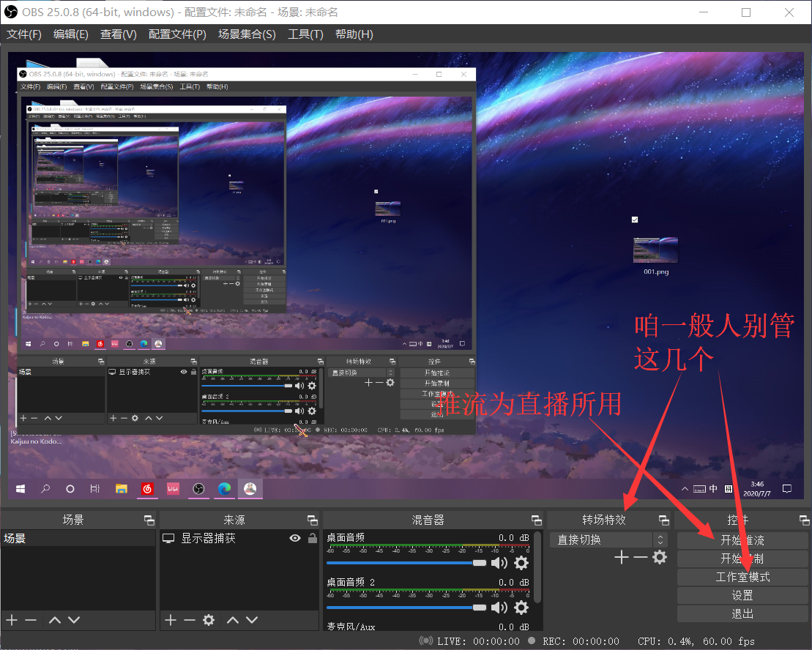The image size is (812, 650).
Task: Click the 转场特效 panel title
Action: (604, 520)
